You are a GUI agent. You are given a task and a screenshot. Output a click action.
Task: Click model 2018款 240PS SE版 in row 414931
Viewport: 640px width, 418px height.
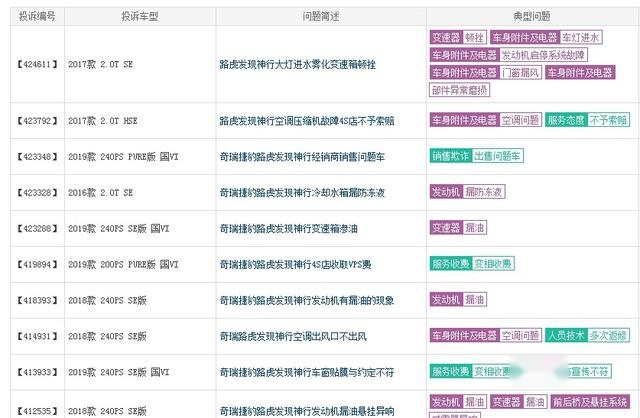coord(107,336)
